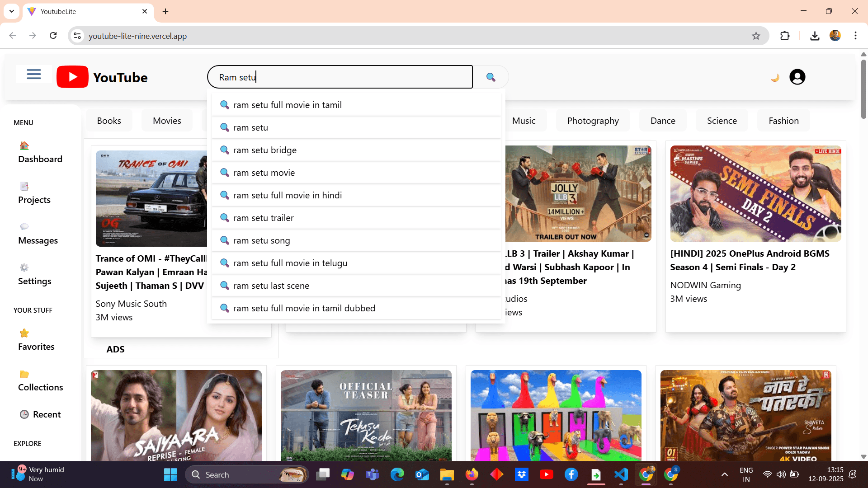The image size is (868, 488).
Task: Open the BGMS Season 4 Semi Finals title
Action: tap(750, 260)
